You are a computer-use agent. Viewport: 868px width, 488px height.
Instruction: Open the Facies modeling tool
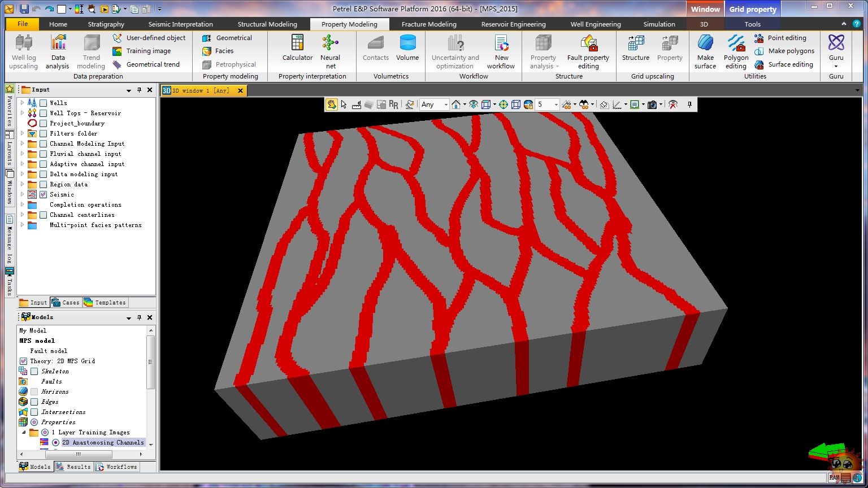pos(218,51)
